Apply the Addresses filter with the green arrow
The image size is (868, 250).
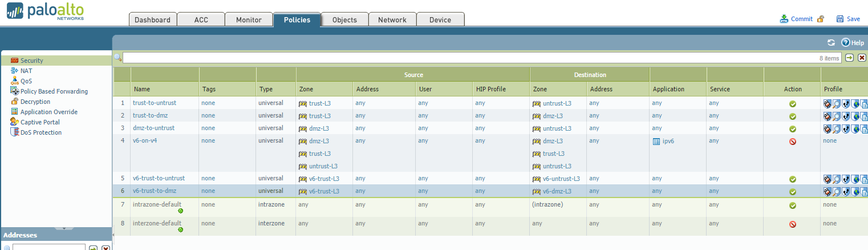point(94,248)
